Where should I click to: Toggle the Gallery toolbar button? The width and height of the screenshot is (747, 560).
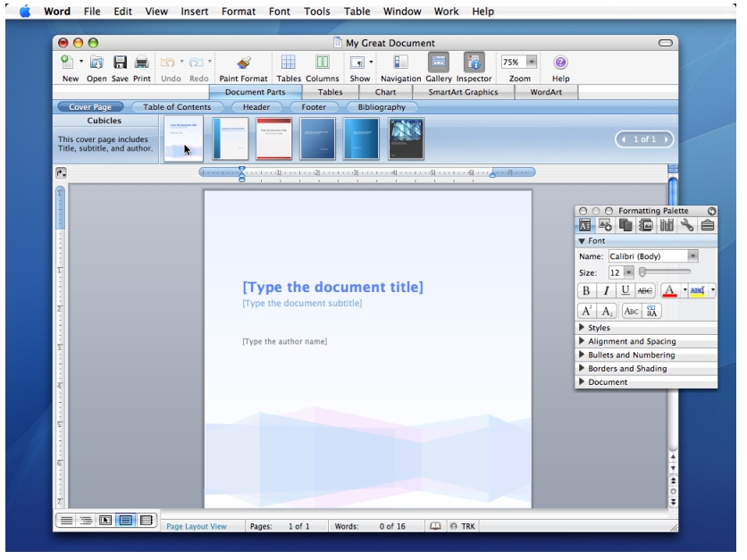point(438,63)
